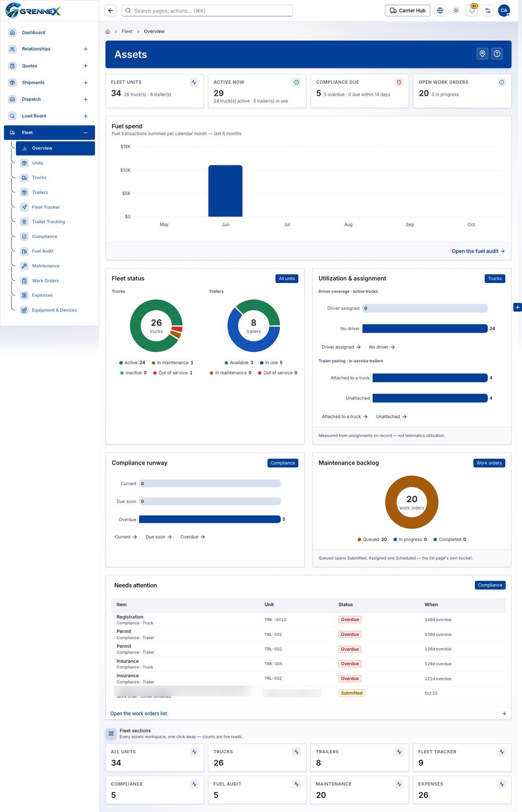Click the Open the fuel audit link
This screenshot has height=812, width=522.
(478, 251)
